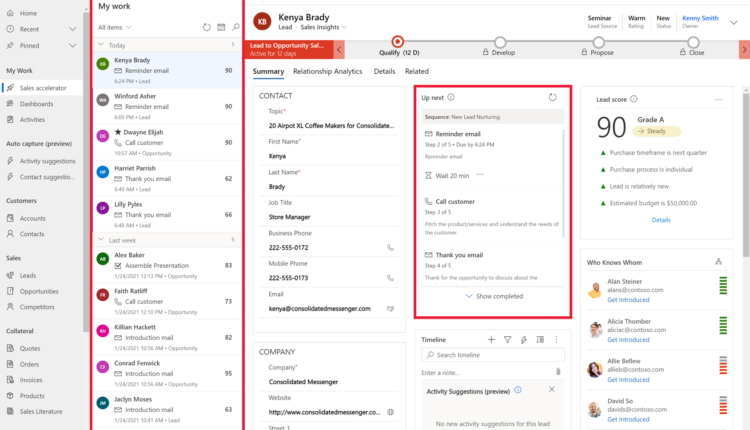The height and width of the screenshot is (430, 750).
Task: Select the Develop stage on process bar
Action: coord(494,42)
